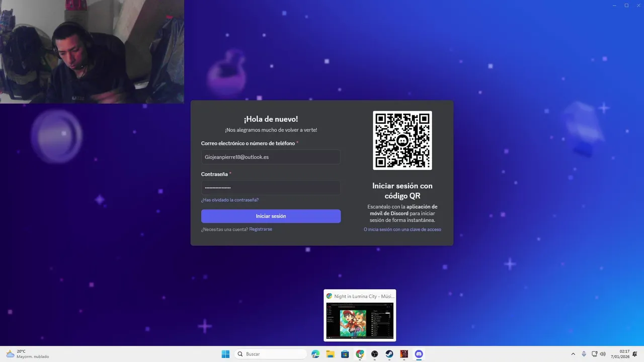This screenshot has height=362, width=644.
Task: Click the email or phone number field
Action: click(271, 157)
